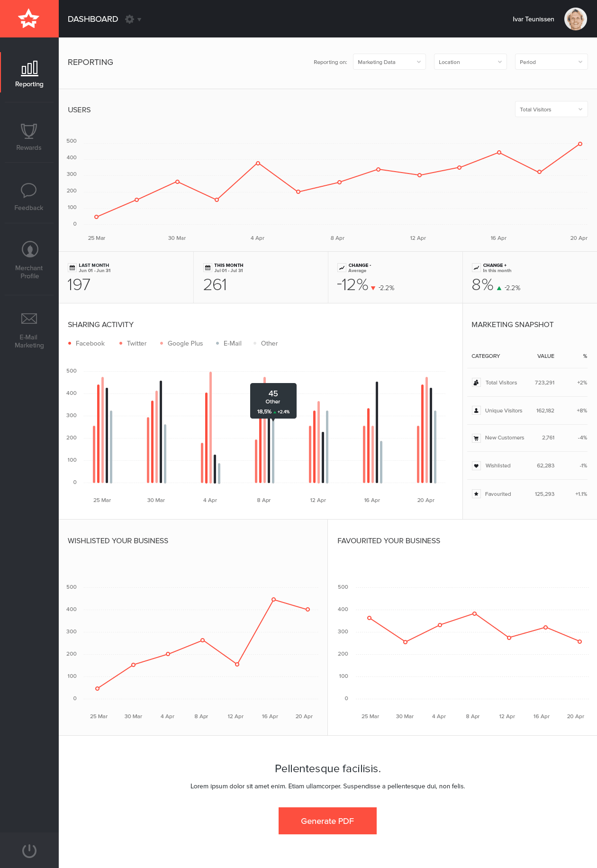The height and width of the screenshot is (868, 597).
Task: Click the power logout icon
Action: [x=29, y=850]
